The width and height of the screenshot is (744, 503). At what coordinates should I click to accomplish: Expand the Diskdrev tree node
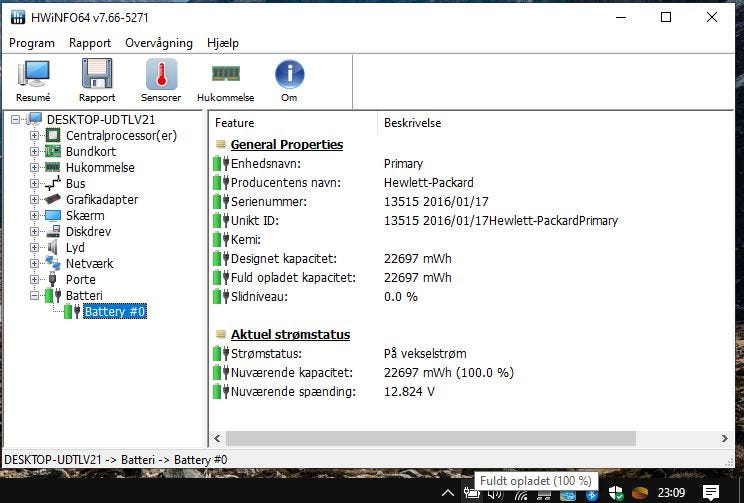coord(34,231)
